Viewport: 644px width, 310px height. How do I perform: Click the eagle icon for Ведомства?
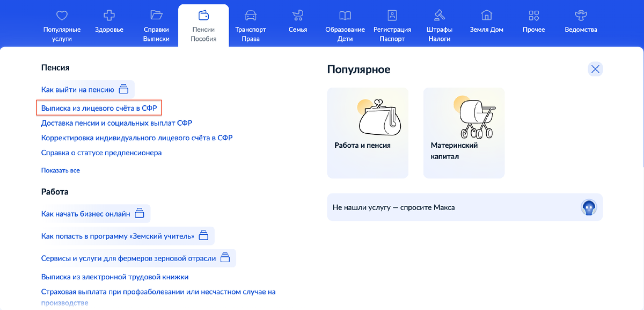[580, 16]
